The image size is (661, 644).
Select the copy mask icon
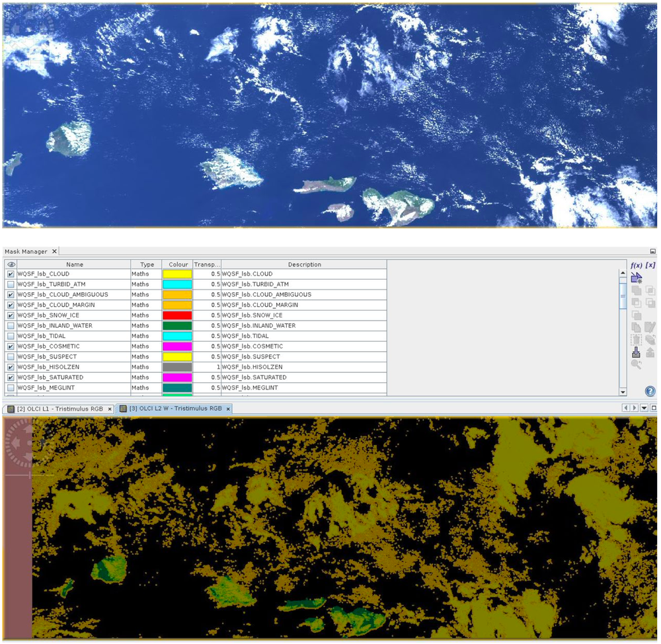tap(637, 326)
